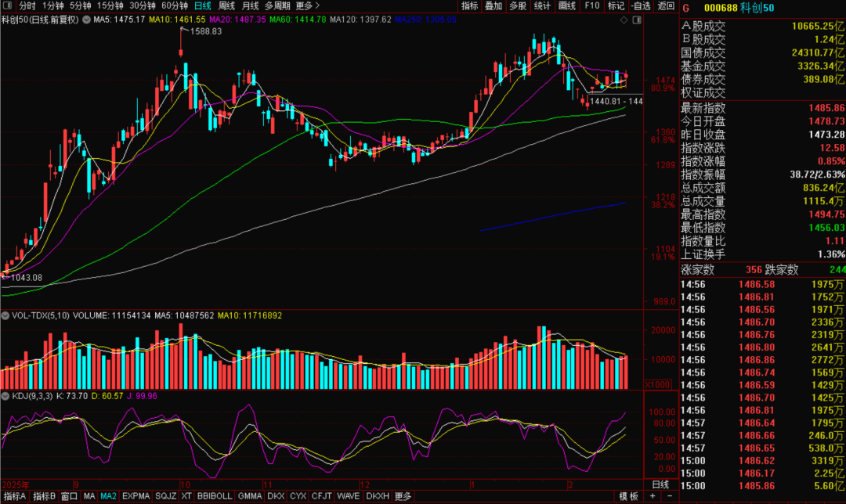Open the 画线 drawing tool
846x504 pixels.
tap(567, 5)
